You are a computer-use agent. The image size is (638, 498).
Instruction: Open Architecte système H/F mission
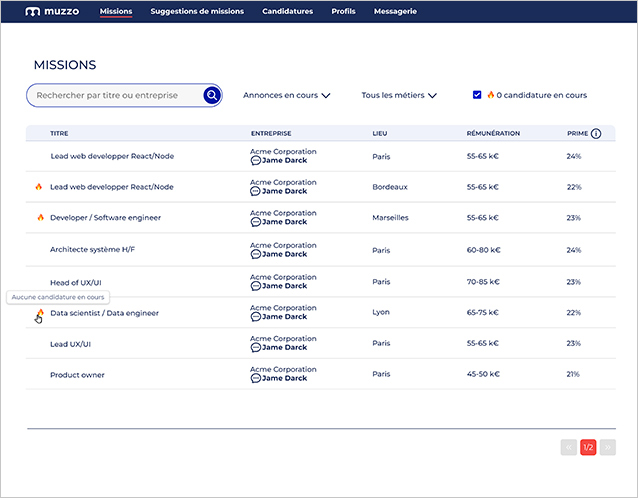pyautogui.click(x=92, y=249)
